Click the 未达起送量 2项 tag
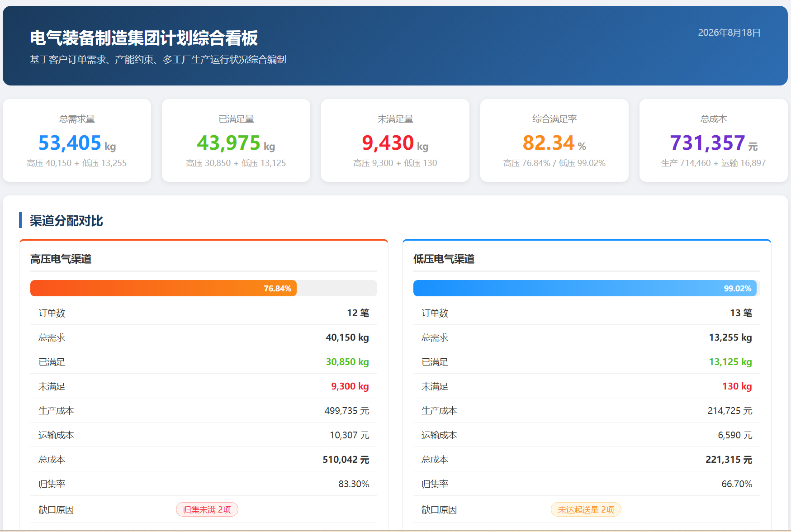The image size is (791, 532). (586, 509)
